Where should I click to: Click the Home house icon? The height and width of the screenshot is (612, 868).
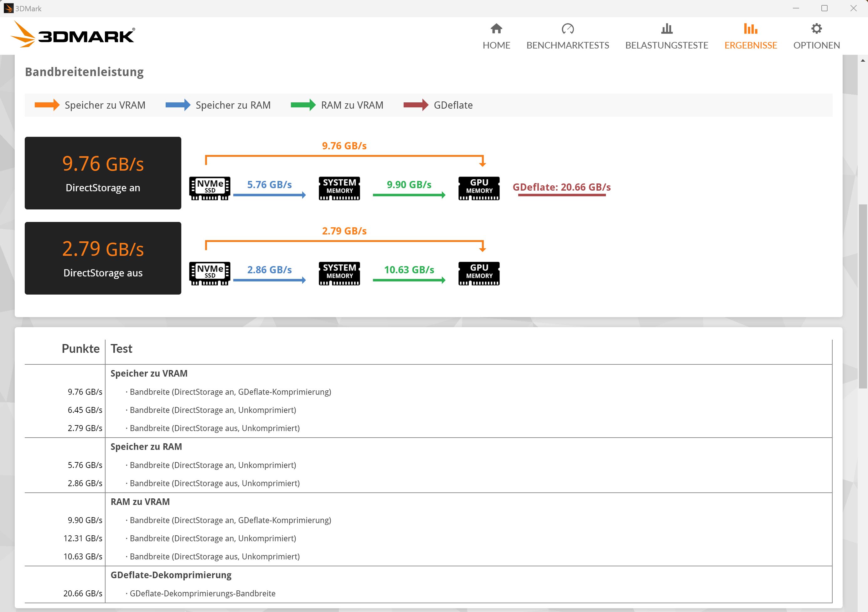(496, 29)
